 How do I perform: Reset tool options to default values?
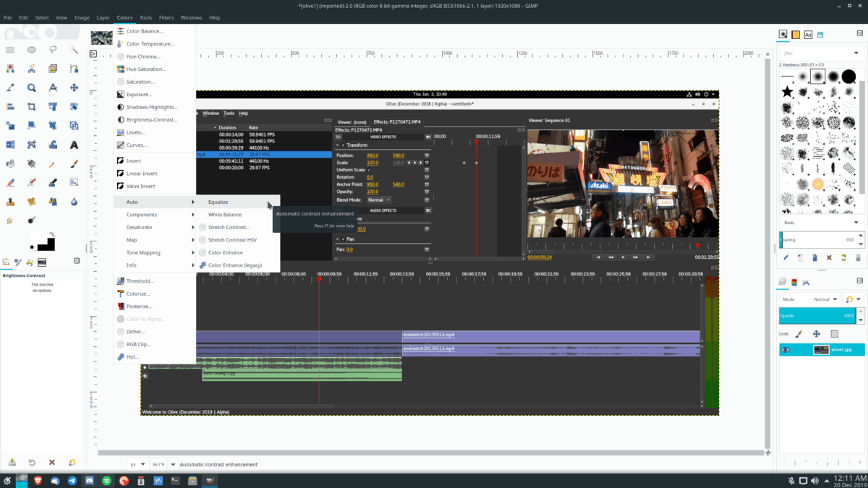[72, 463]
